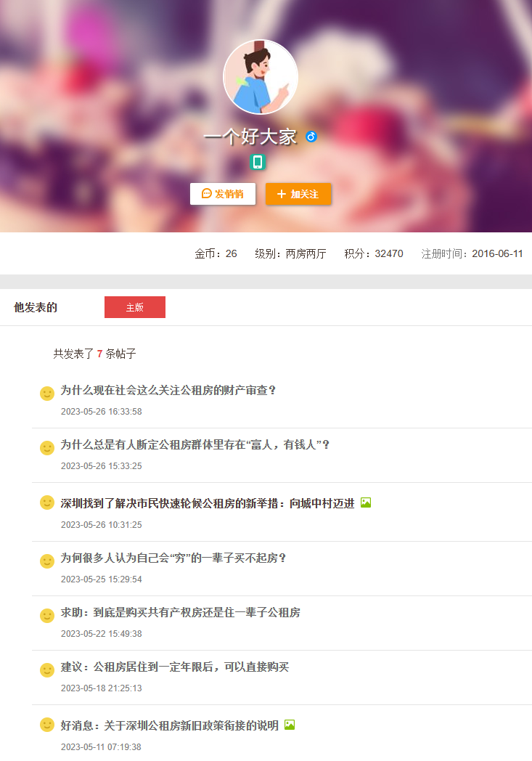Click smiley icon beside 求助 post
Image resolution: width=532 pixels, height=761 pixels.
click(47, 616)
